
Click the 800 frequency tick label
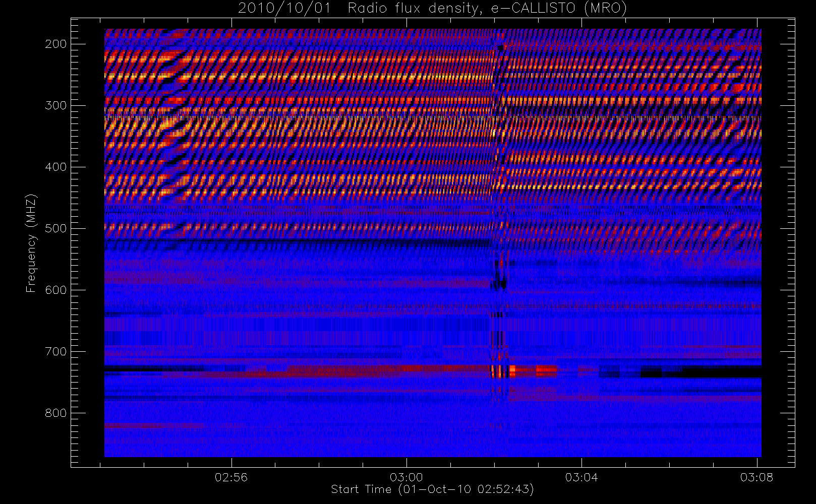pyautogui.click(x=55, y=413)
